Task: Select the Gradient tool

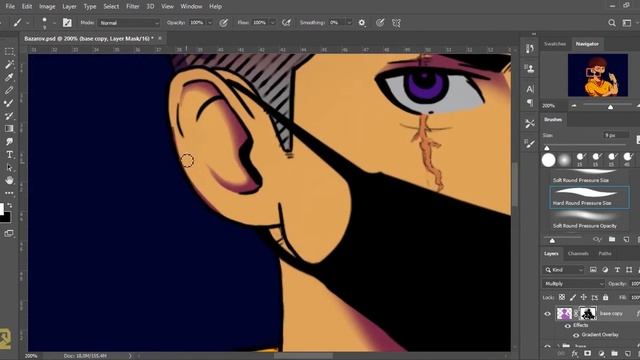Action: 9,129
